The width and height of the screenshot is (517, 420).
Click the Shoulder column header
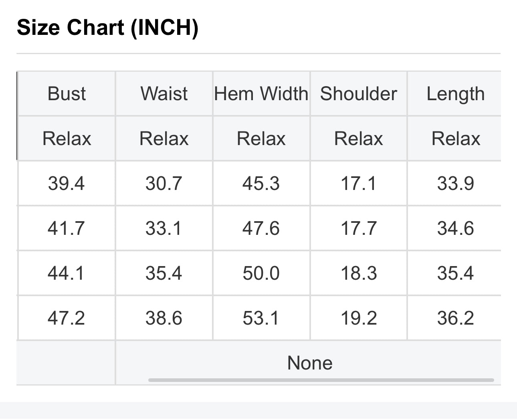tap(358, 94)
